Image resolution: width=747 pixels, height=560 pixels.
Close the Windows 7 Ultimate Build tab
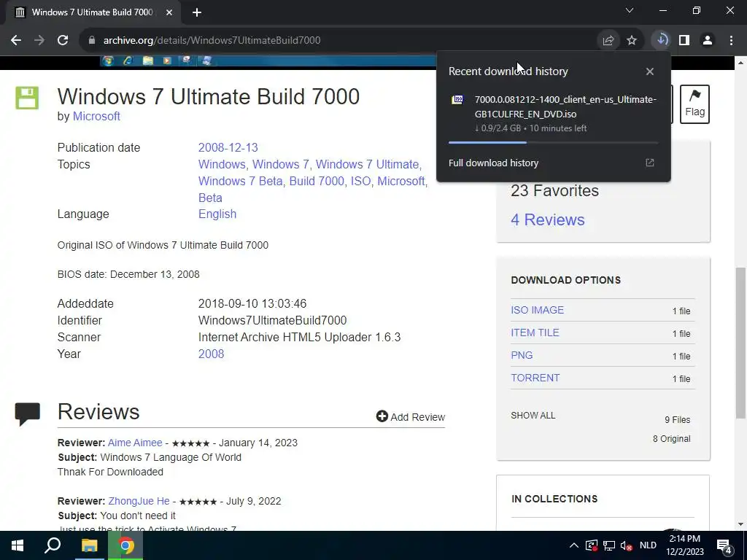point(169,12)
